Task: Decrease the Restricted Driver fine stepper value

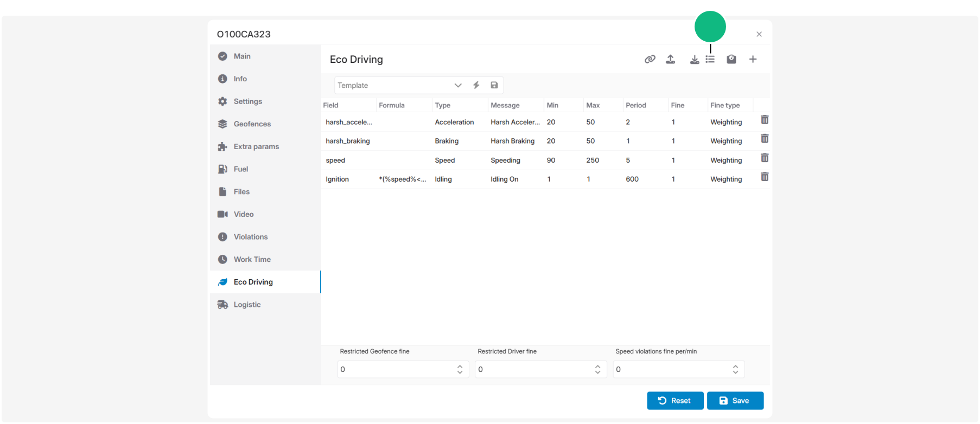Action: 597,372
